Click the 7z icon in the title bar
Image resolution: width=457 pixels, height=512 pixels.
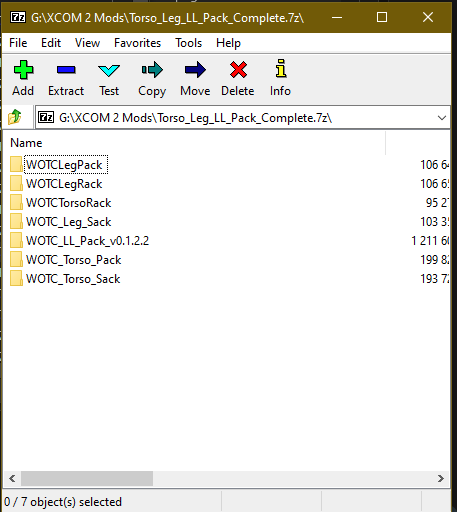pos(18,17)
